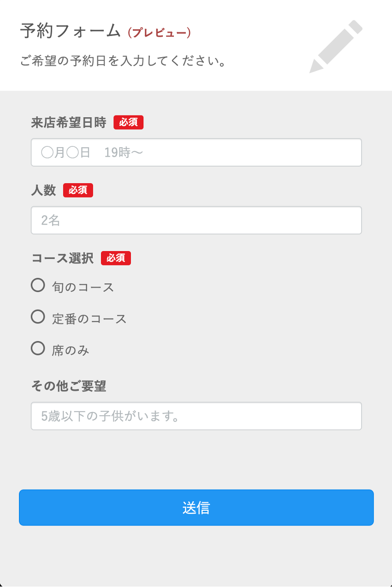Select the 定番のコース radio button
Screen dimensions: 392x587
point(38,317)
